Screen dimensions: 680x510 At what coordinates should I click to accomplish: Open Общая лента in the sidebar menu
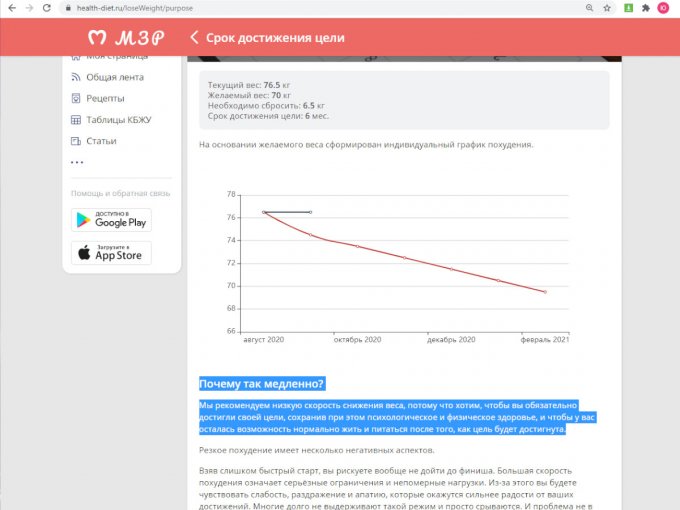[113, 77]
